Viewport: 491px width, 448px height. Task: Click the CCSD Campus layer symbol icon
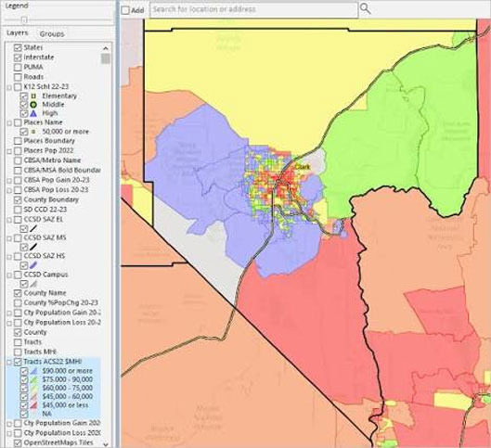point(33,284)
